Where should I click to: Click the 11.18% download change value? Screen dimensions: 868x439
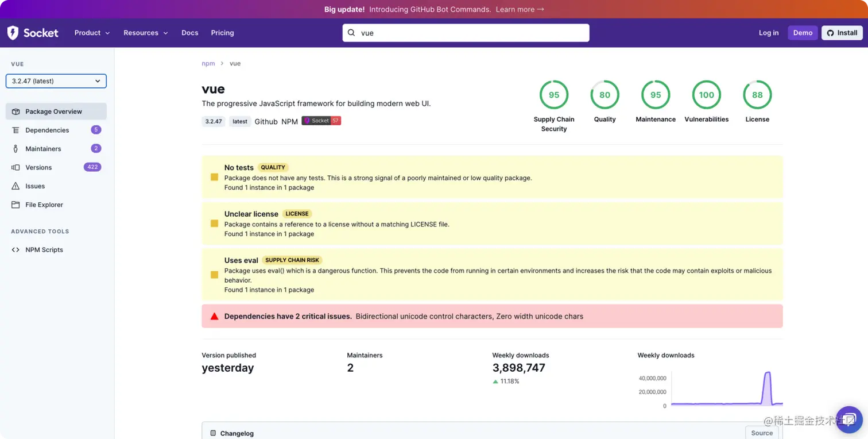[510, 381]
